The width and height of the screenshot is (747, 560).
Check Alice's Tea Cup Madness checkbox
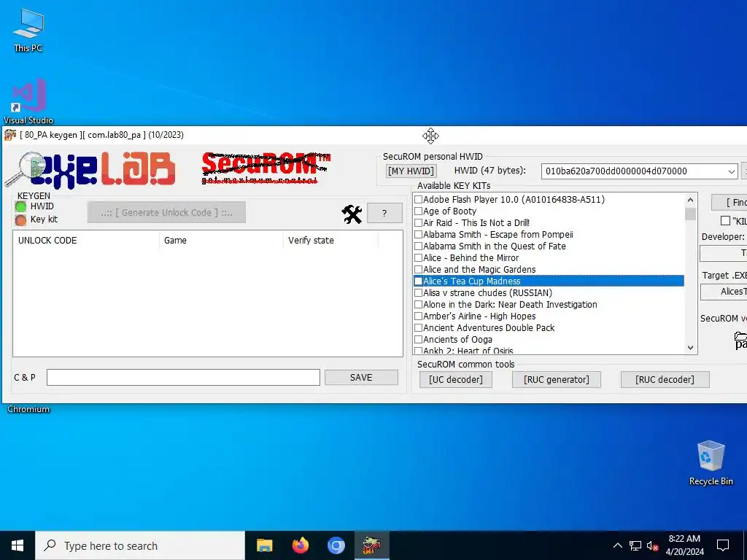[418, 281]
